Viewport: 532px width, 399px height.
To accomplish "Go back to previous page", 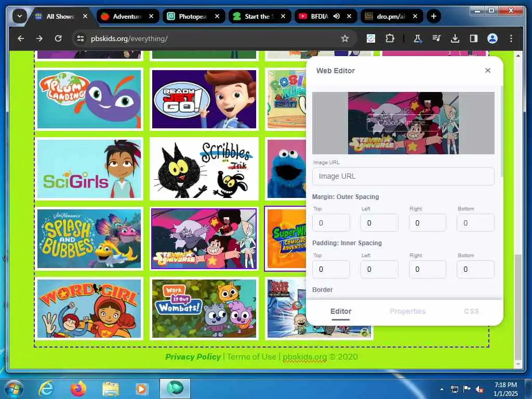I will [x=21, y=38].
